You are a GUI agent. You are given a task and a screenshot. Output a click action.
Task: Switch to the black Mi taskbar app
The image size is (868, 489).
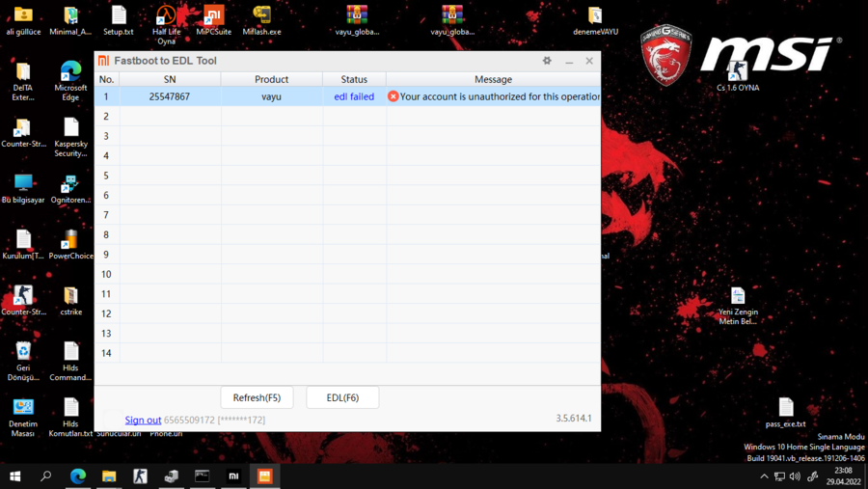pyautogui.click(x=233, y=476)
